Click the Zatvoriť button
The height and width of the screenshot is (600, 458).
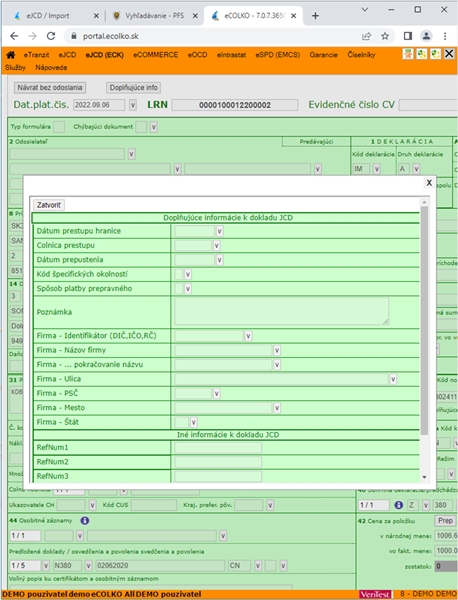[x=49, y=205]
